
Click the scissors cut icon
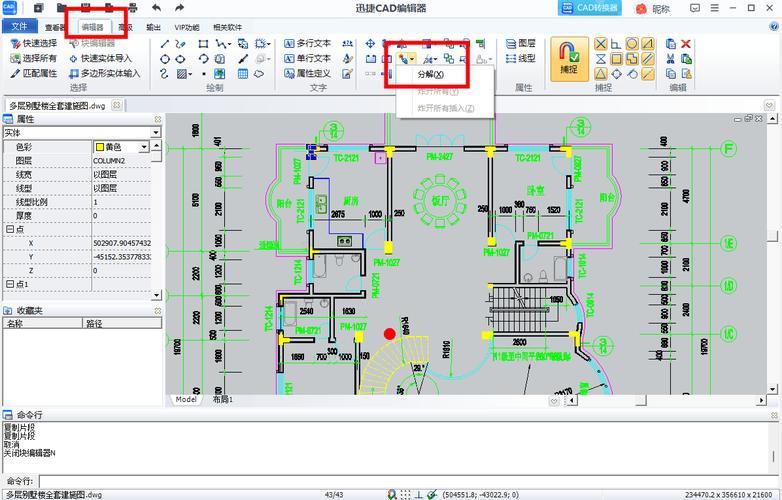point(671,59)
